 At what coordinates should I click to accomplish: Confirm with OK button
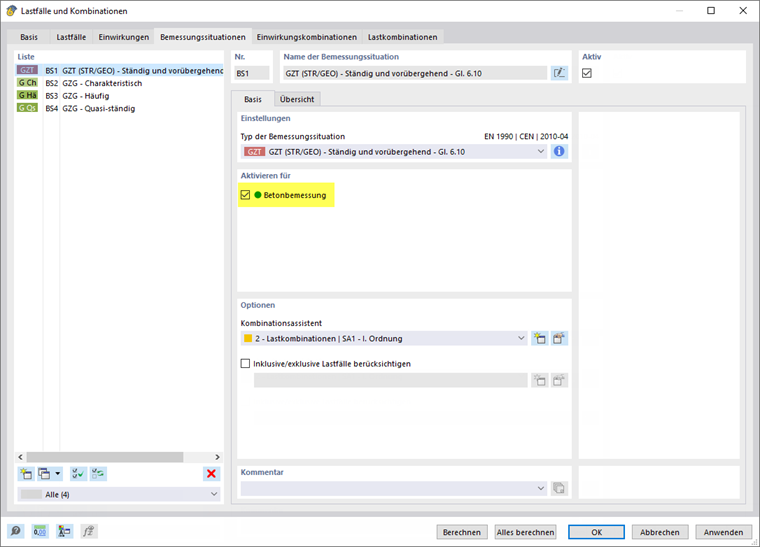[596, 532]
